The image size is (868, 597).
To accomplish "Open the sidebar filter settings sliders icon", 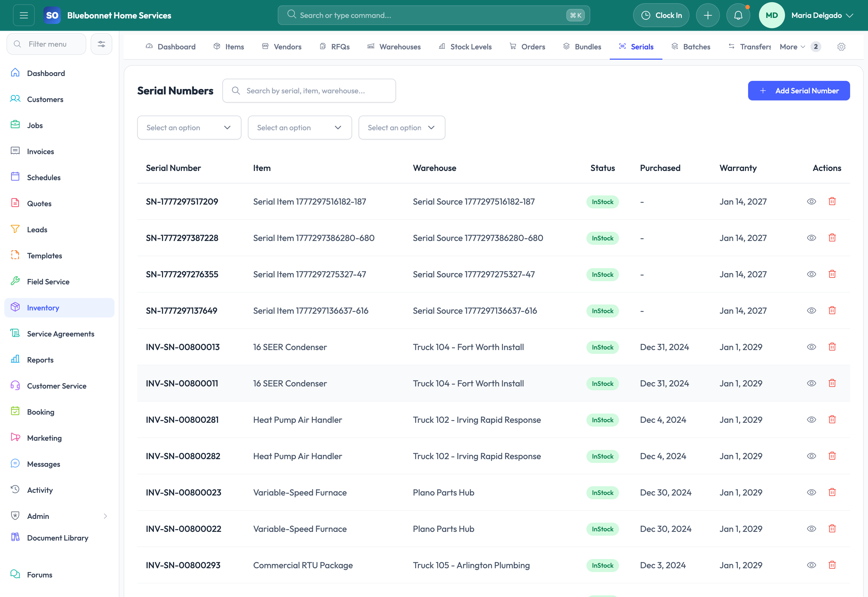I will pos(101,44).
